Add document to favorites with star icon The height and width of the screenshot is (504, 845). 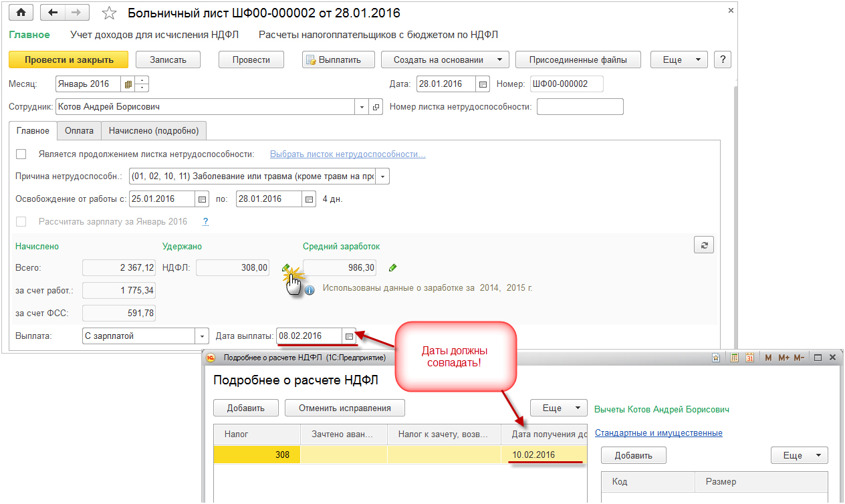pyautogui.click(x=110, y=13)
